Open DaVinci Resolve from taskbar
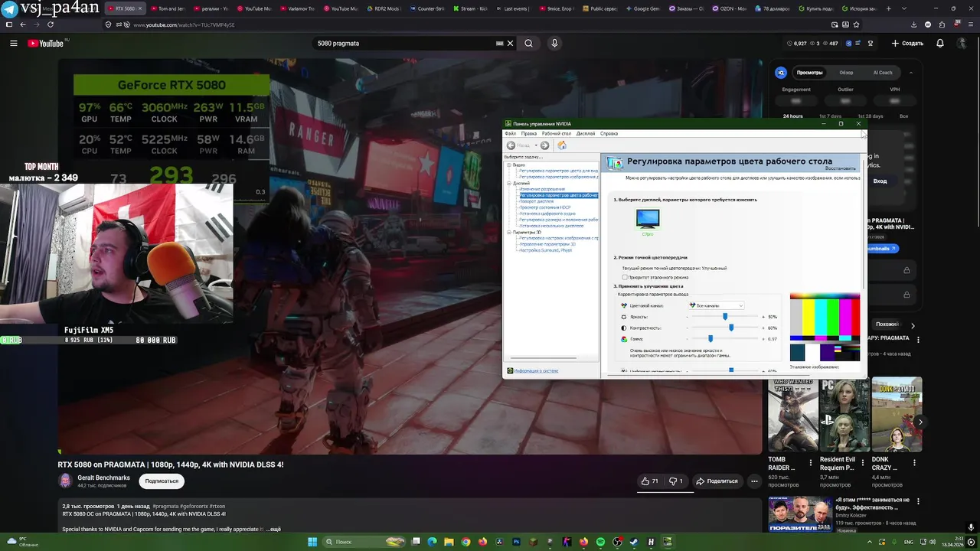The width and height of the screenshot is (980, 551). coord(499,542)
